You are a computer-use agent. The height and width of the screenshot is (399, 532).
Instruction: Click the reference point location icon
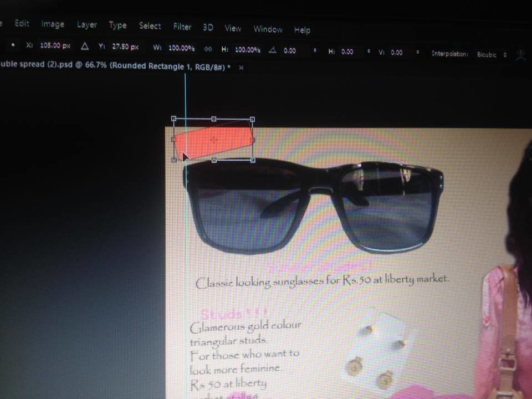pos(13,44)
